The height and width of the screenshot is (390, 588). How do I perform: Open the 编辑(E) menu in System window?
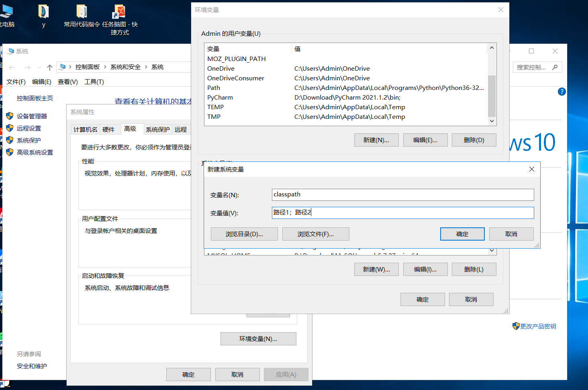pos(42,82)
